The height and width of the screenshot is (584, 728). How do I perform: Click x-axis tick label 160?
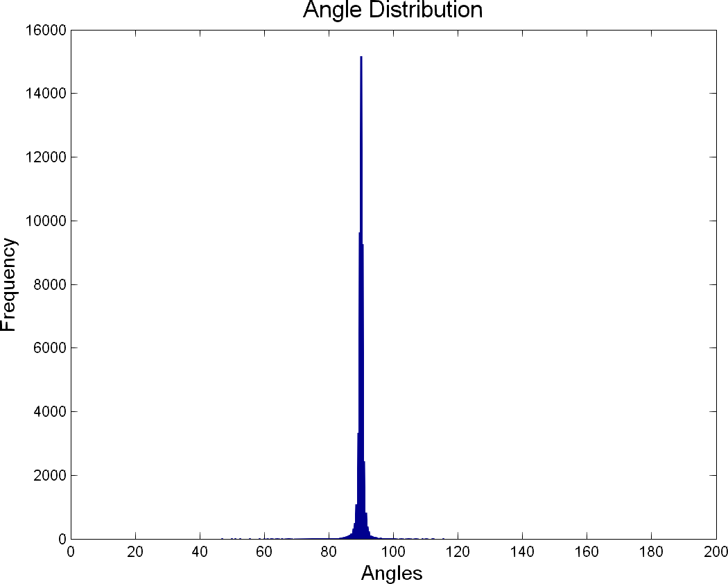click(x=587, y=552)
